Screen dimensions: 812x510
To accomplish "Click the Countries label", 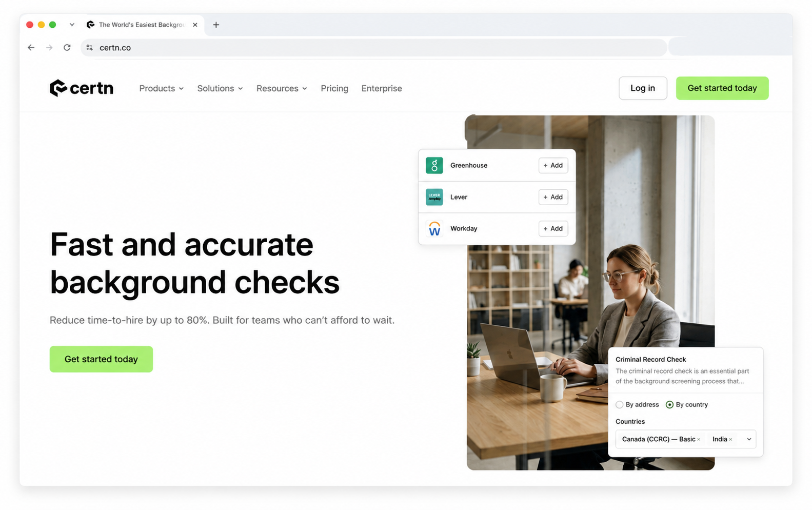I will pyautogui.click(x=630, y=422).
